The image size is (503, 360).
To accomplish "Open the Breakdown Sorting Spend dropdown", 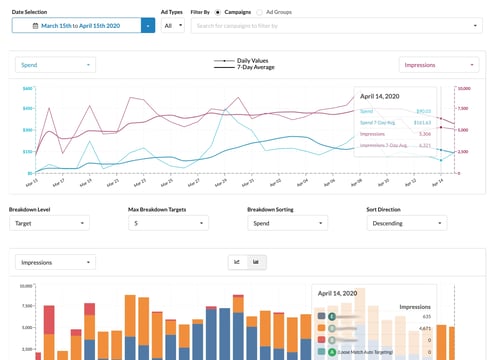I will click(x=288, y=223).
